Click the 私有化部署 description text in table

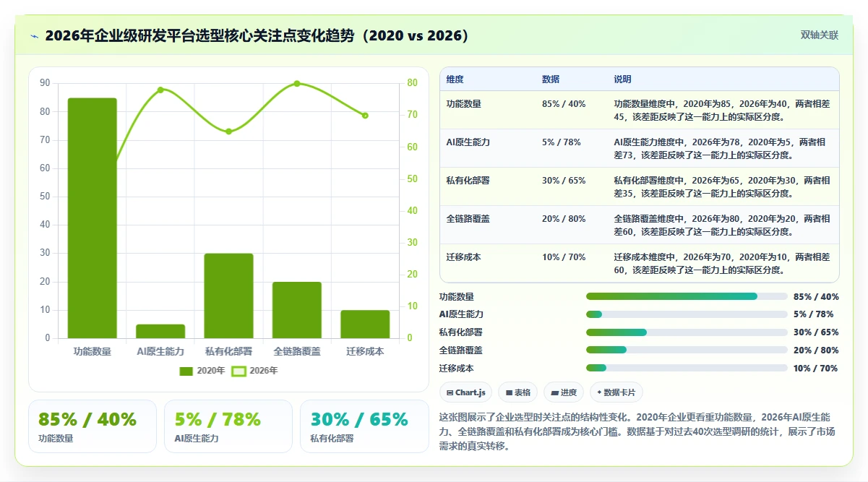pos(722,186)
